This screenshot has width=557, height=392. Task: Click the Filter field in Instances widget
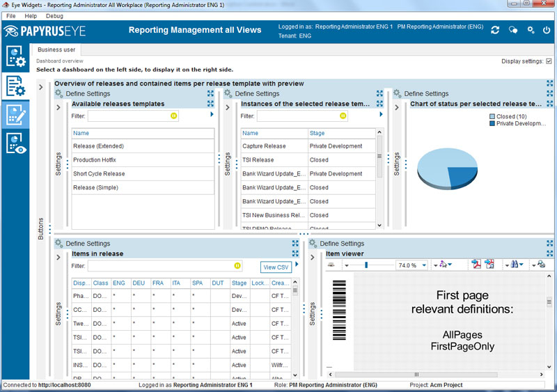tap(302, 116)
